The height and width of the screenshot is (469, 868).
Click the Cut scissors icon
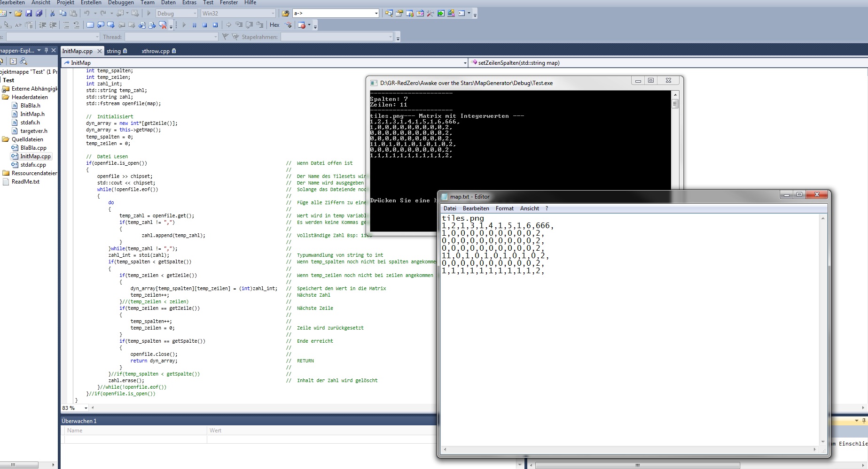pyautogui.click(x=52, y=14)
